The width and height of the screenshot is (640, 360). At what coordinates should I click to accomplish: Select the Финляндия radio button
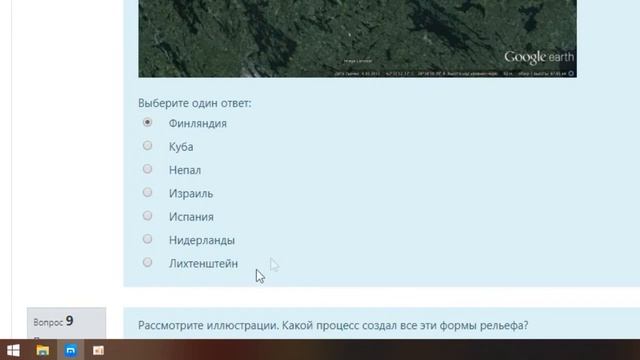point(147,122)
